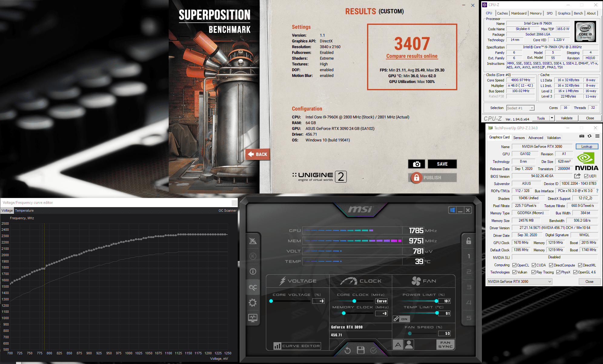603x364 pixels.
Task: Toggle the DirectCompute checkbox
Action: [x=551, y=265]
